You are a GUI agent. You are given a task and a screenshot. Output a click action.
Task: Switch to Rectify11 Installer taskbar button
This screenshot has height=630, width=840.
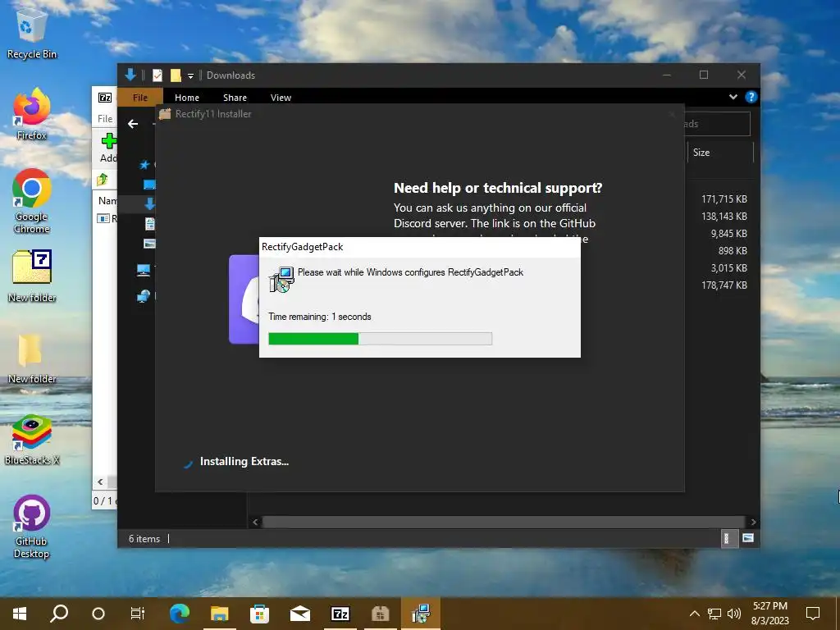[x=381, y=614]
